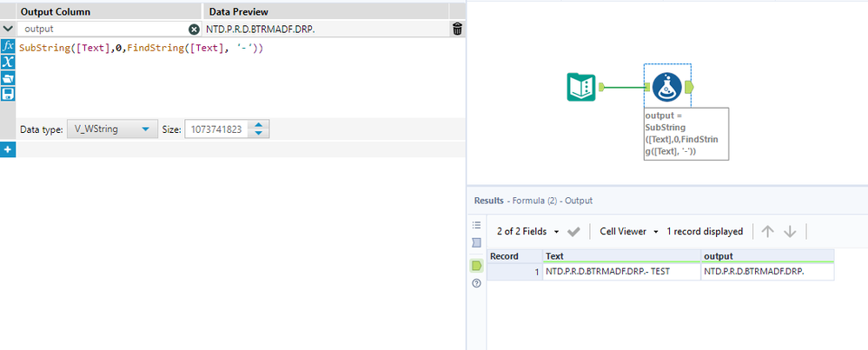Increase the Size value with the up arrow
Image resolution: width=868 pixels, height=350 pixels.
[x=259, y=125]
